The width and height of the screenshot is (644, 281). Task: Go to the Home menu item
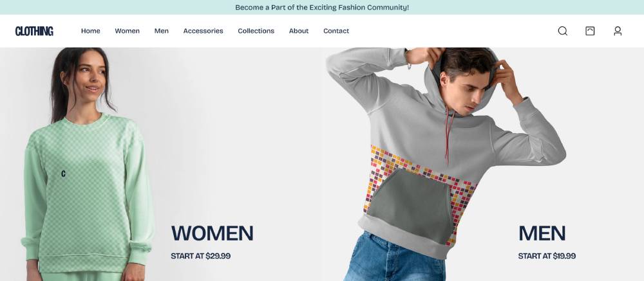(x=90, y=31)
